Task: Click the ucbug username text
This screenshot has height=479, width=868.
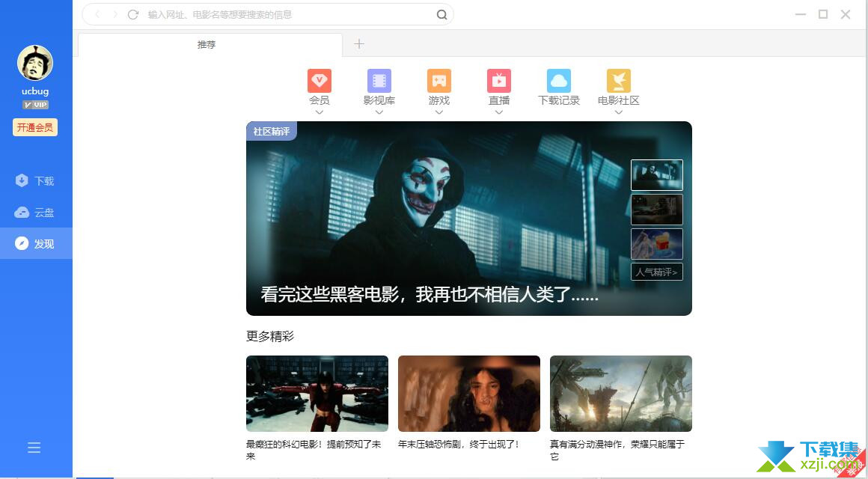Action: (35, 91)
